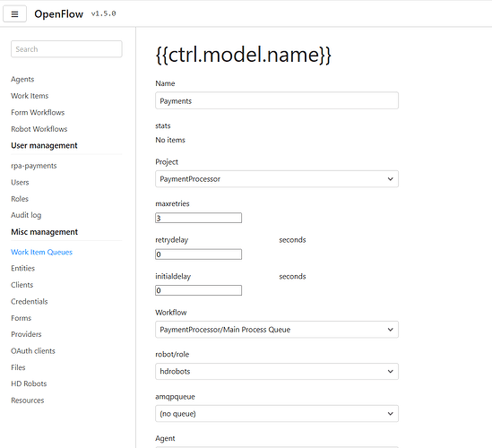Click the Name field containing Payments
The height and width of the screenshot is (448, 492).
pos(277,100)
